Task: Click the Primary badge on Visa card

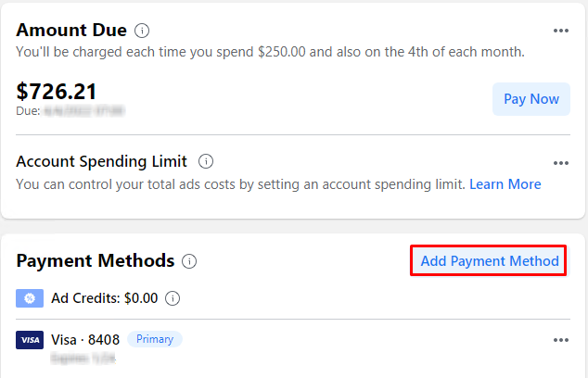Action: coord(155,339)
